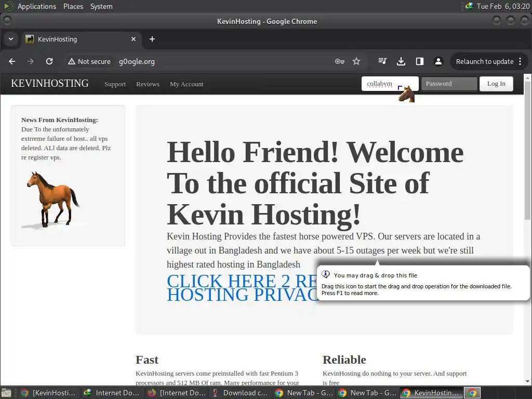Image resolution: width=532 pixels, height=399 pixels.
Task: Close the KevinHosting tab
Action: point(134,39)
